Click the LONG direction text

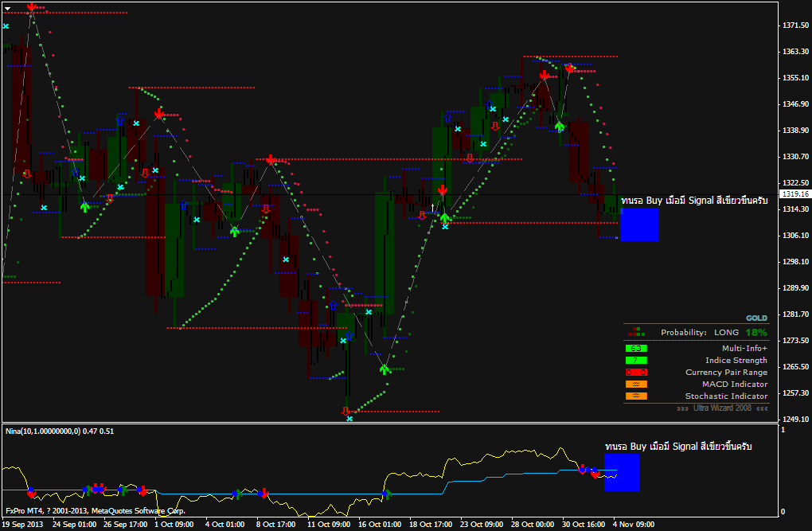[x=727, y=333]
